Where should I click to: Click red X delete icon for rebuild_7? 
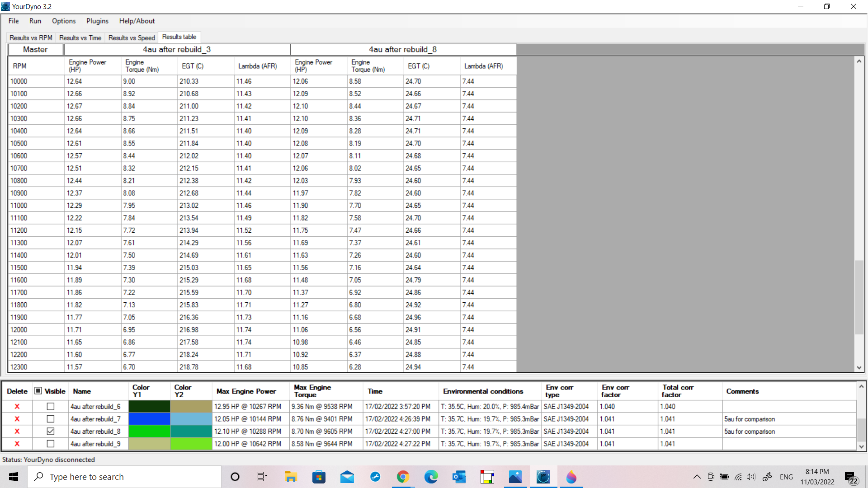(17, 419)
